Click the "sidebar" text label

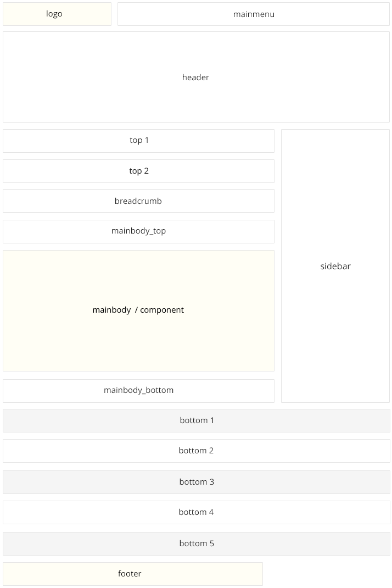(335, 267)
